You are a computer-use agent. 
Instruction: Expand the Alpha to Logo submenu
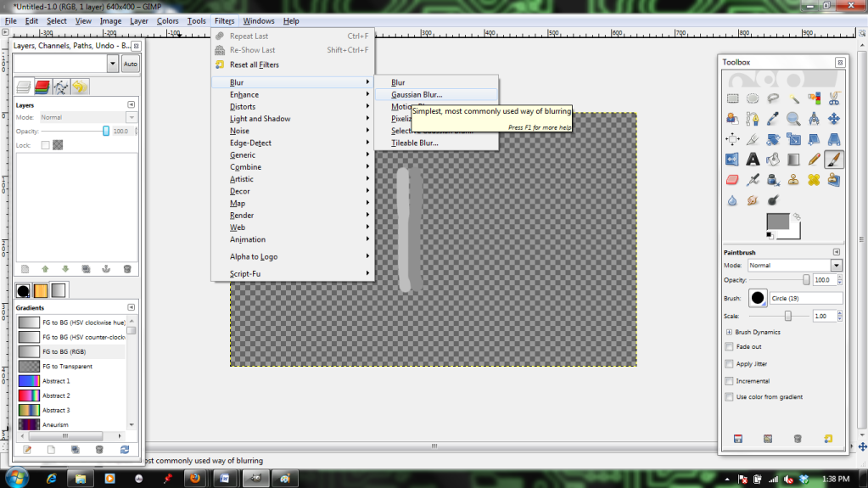(x=292, y=257)
